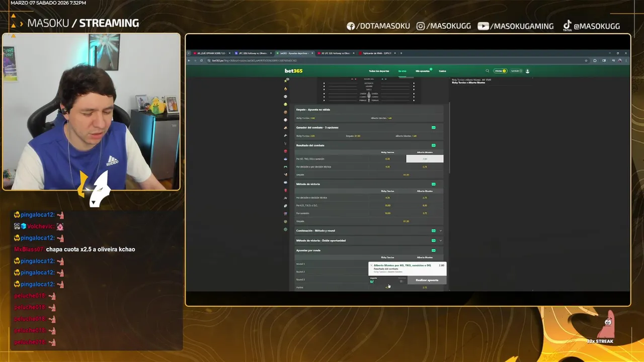644x362 pixels.
Task: Open the bet365 search magnifier
Action: (487, 71)
